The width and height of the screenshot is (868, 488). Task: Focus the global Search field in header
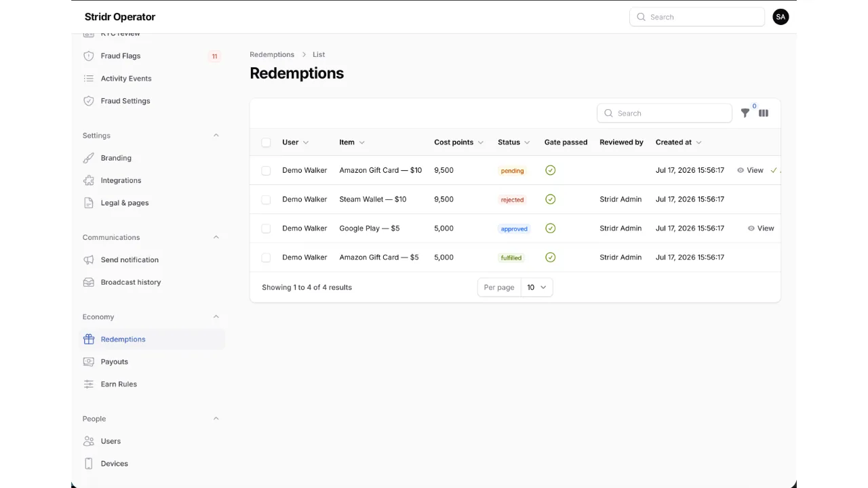697,17
